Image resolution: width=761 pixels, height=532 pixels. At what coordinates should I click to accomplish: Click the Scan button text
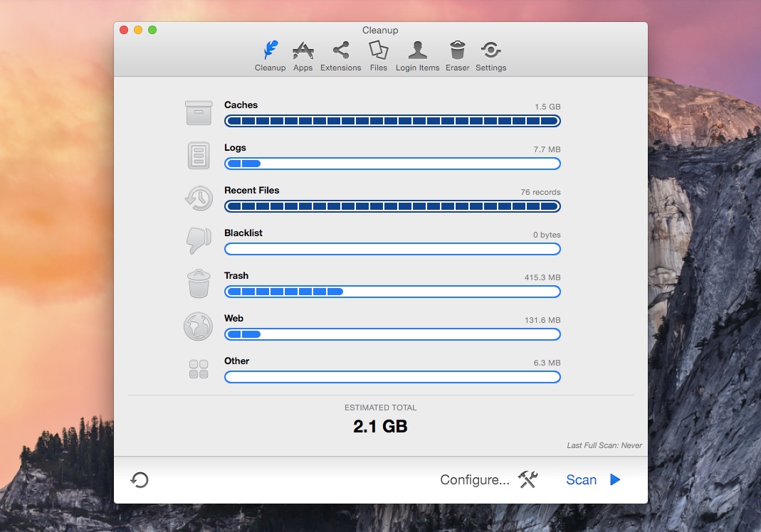(581, 479)
